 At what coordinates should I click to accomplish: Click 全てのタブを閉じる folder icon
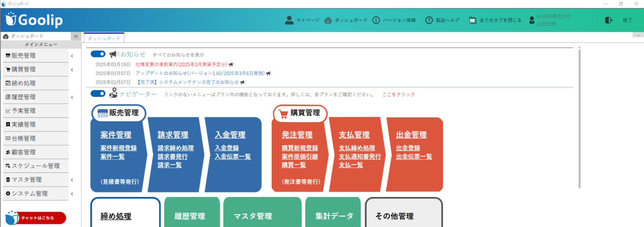pyautogui.click(x=472, y=20)
